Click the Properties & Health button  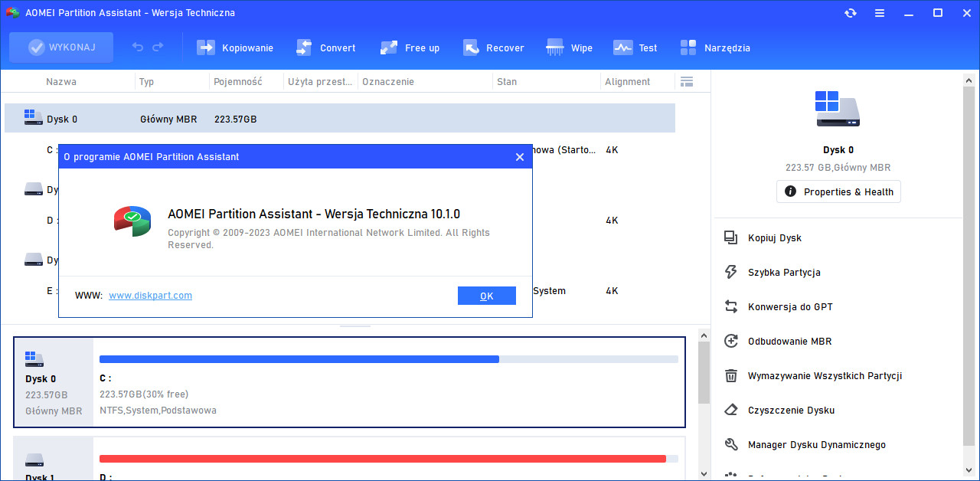click(838, 191)
